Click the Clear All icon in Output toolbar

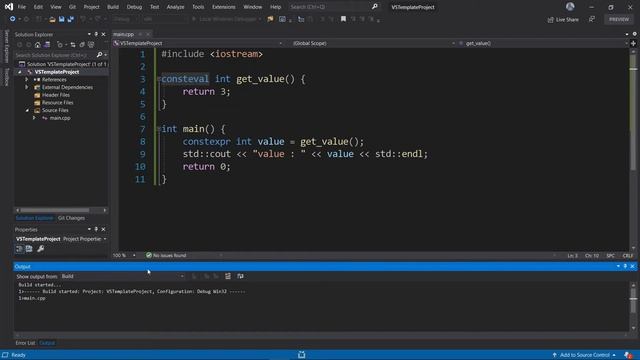click(228, 276)
